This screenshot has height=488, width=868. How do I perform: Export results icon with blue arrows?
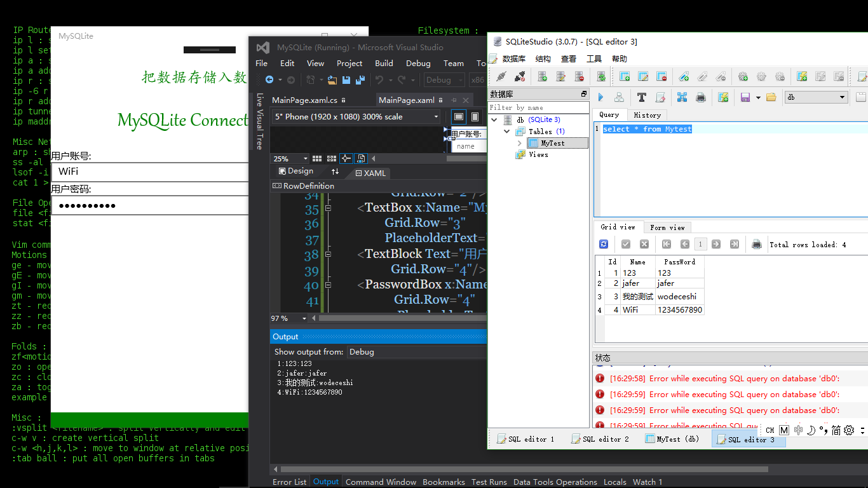pyautogui.click(x=682, y=97)
